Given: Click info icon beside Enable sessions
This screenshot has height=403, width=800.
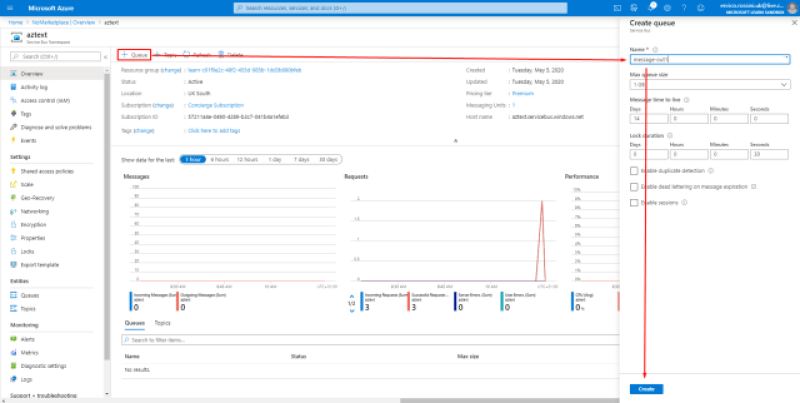Looking at the screenshot, I should coord(684,203).
